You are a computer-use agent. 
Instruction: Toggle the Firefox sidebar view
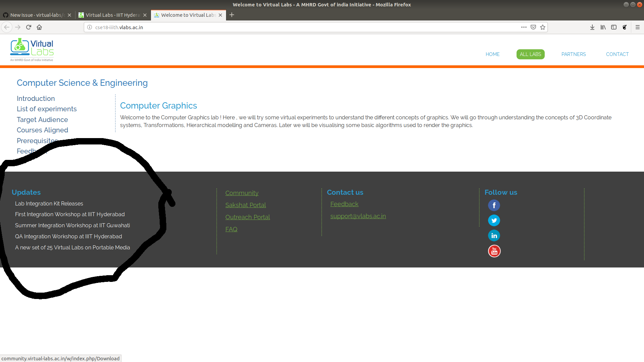(x=614, y=27)
